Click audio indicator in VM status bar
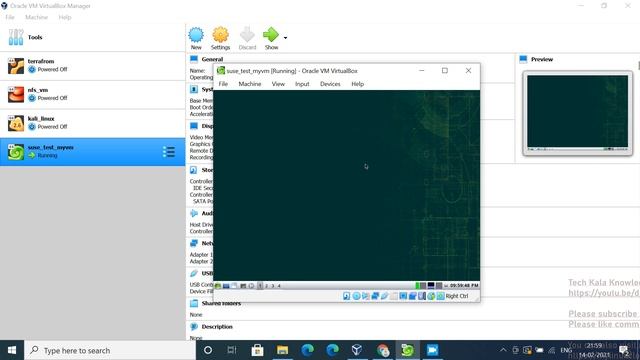Viewport: 640px width, 360px height. [366, 296]
